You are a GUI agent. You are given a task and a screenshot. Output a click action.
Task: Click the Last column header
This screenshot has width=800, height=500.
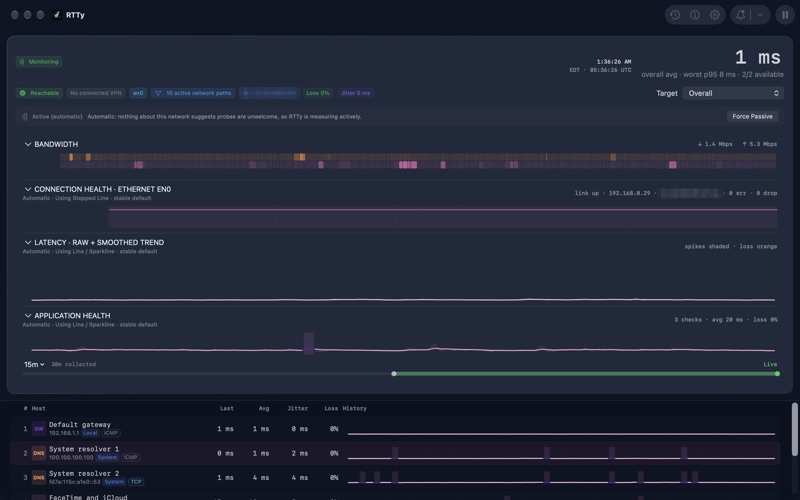click(227, 408)
